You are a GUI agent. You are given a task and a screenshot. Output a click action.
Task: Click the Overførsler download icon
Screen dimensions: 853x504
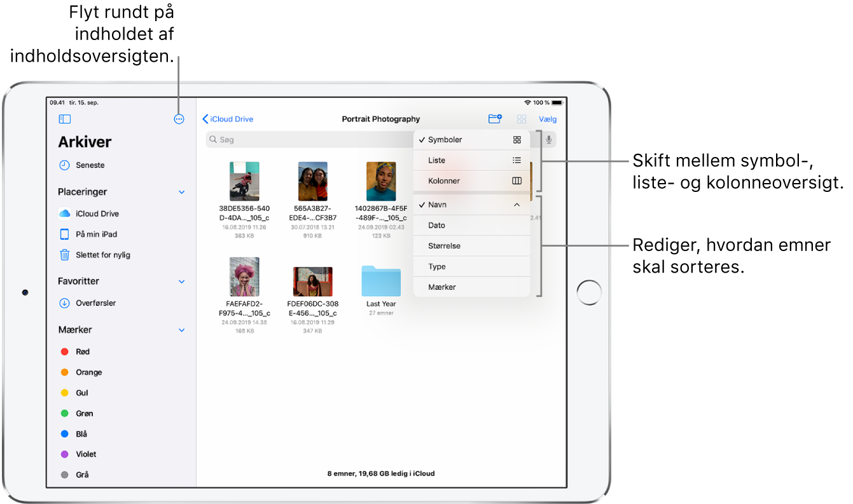[x=64, y=303]
